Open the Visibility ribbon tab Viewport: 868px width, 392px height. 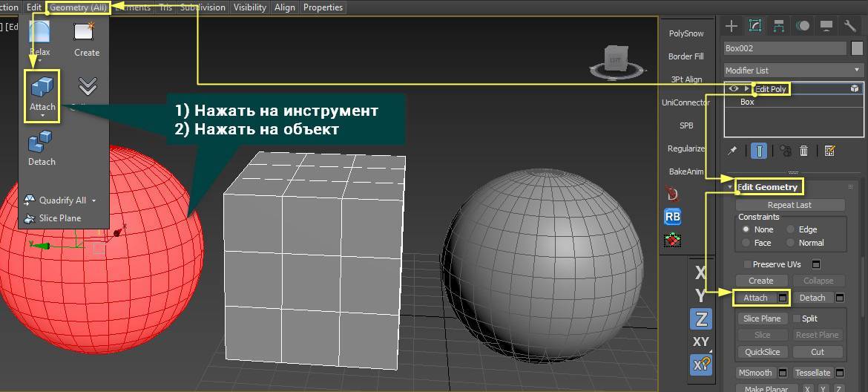[249, 7]
